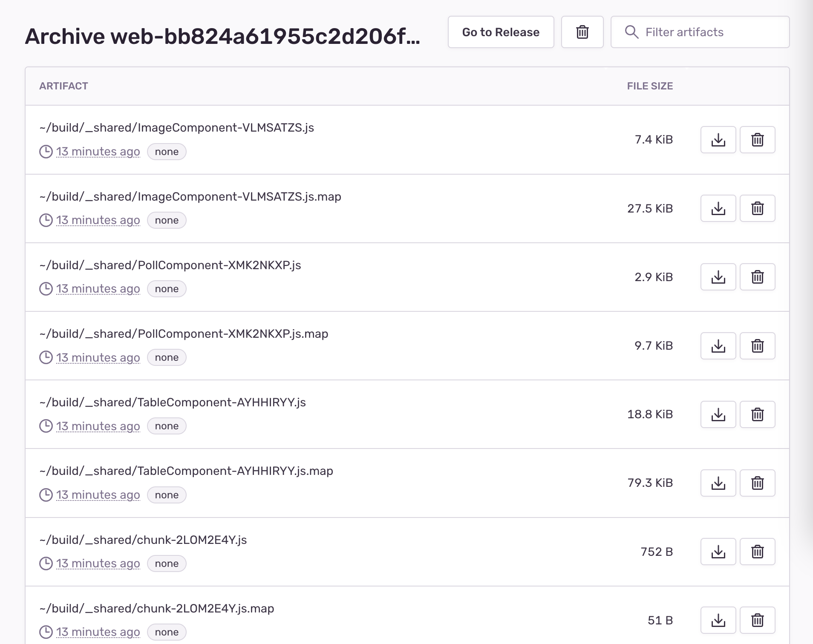
Task: Click '13 minutes ago' under chunk-2LOM2E4Y.js
Action: coord(98,563)
